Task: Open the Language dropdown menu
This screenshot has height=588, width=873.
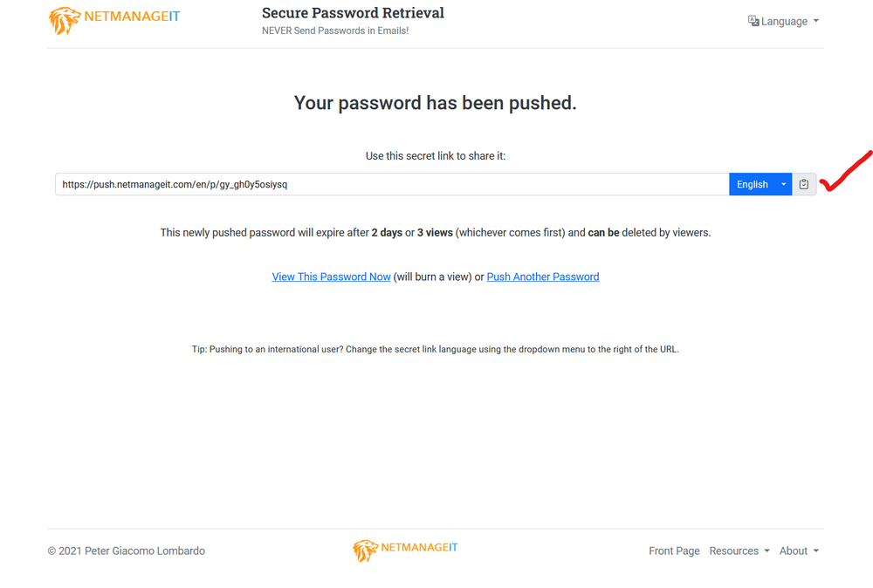Action: click(x=784, y=21)
